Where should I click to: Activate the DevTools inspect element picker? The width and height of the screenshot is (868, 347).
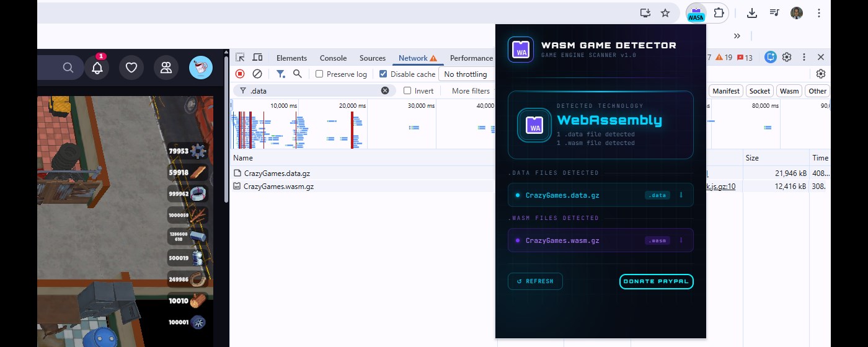(x=240, y=58)
